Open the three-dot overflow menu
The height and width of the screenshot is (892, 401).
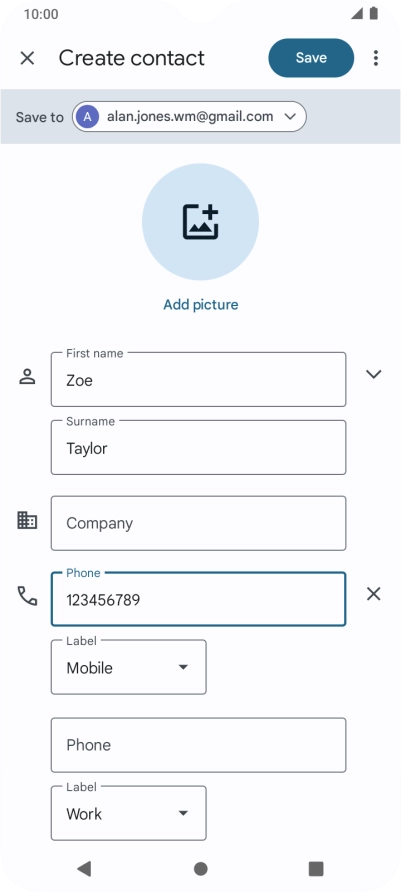pyautogui.click(x=375, y=58)
